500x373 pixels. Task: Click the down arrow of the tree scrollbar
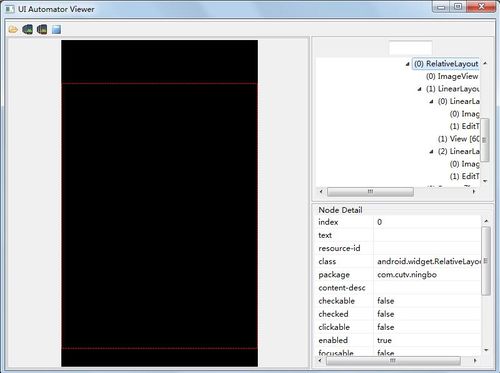pyautogui.click(x=485, y=181)
